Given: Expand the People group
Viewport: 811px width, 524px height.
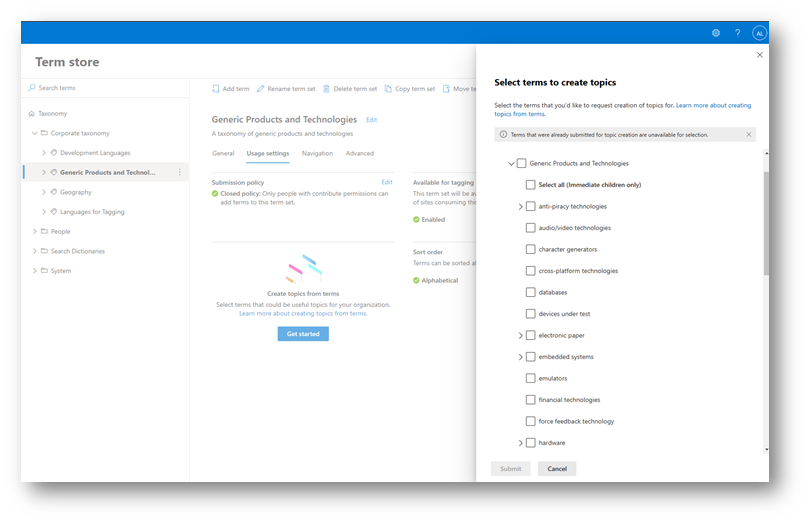Looking at the screenshot, I should pos(35,231).
